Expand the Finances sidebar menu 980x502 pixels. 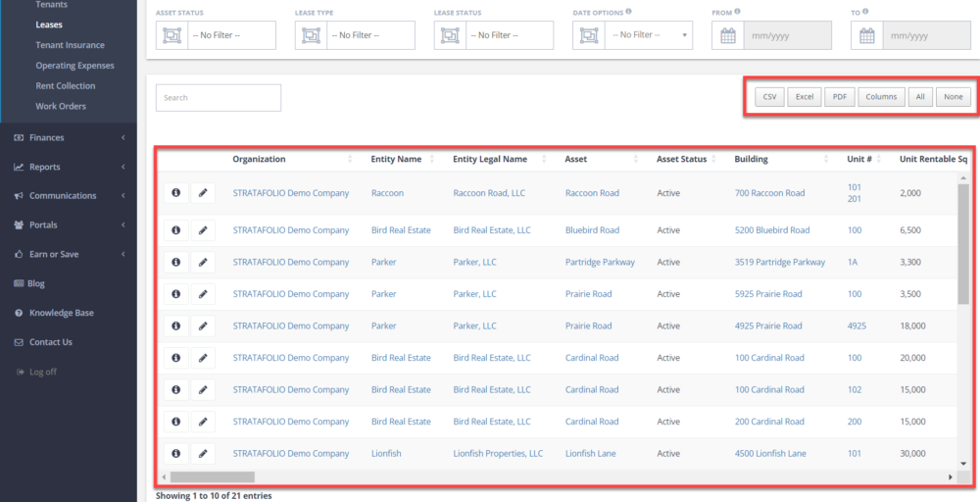click(x=68, y=138)
